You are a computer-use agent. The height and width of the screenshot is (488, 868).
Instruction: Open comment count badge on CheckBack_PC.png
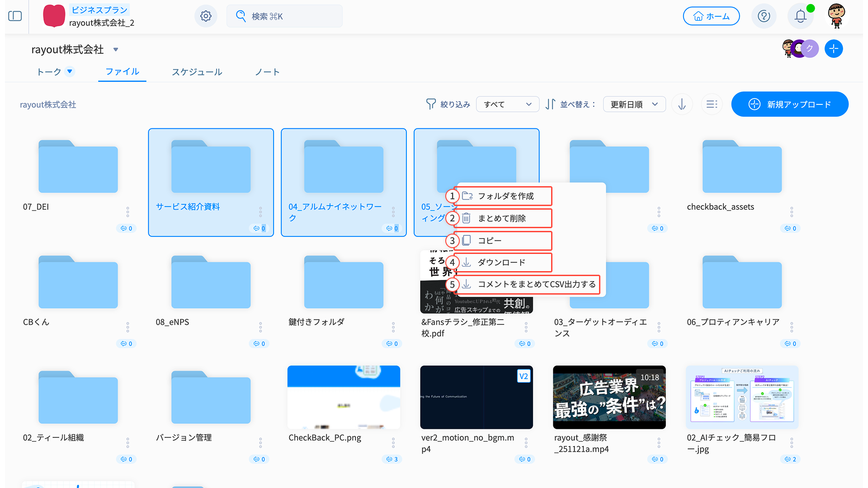tap(392, 459)
